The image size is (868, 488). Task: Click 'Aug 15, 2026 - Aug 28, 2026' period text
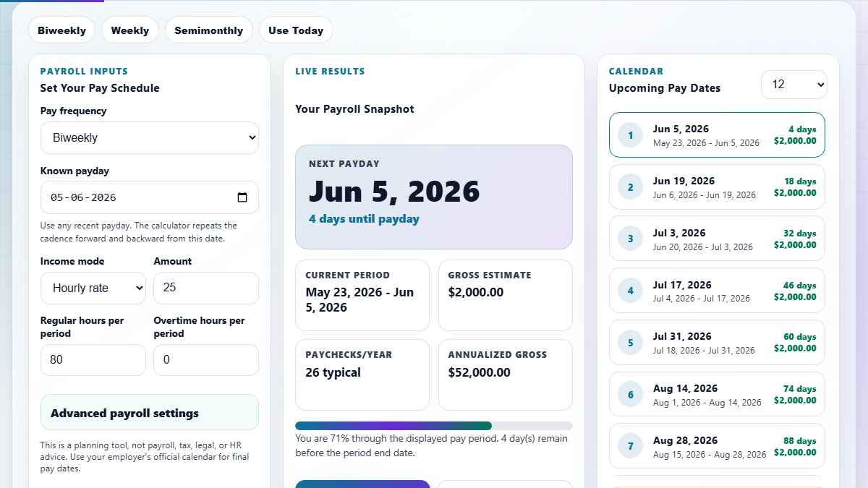710,455
